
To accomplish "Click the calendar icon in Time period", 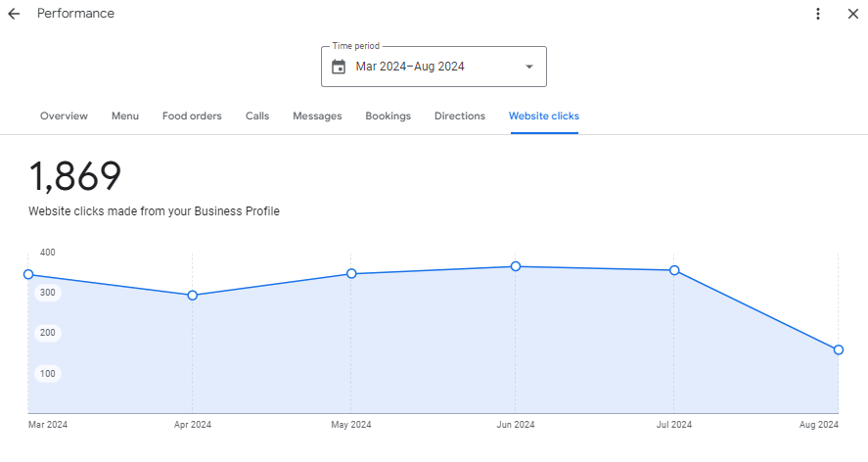I will click(x=339, y=67).
